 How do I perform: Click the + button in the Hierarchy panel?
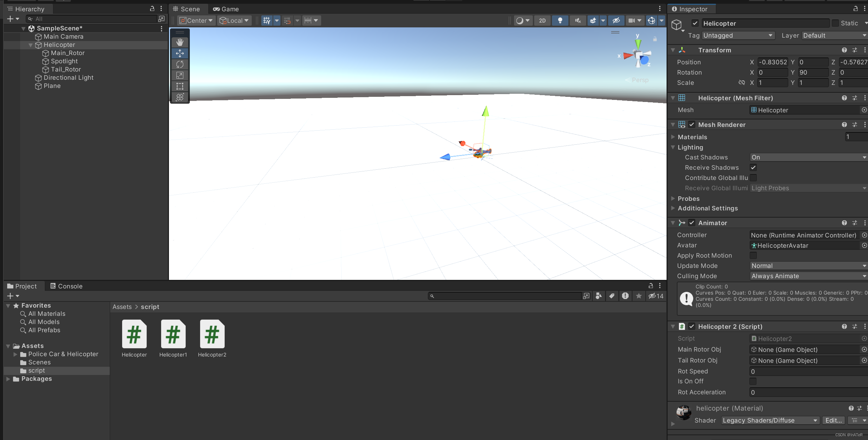click(x=10, y=19)
